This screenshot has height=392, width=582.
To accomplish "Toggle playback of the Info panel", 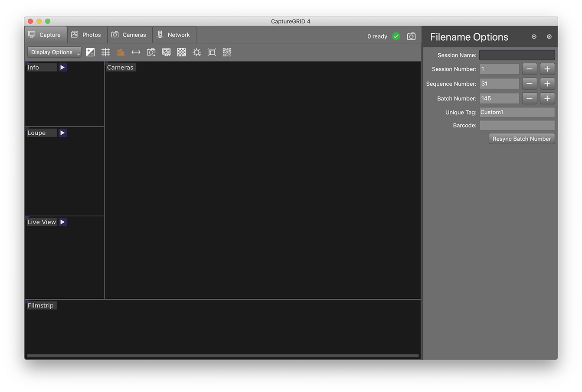I will 62,67.
